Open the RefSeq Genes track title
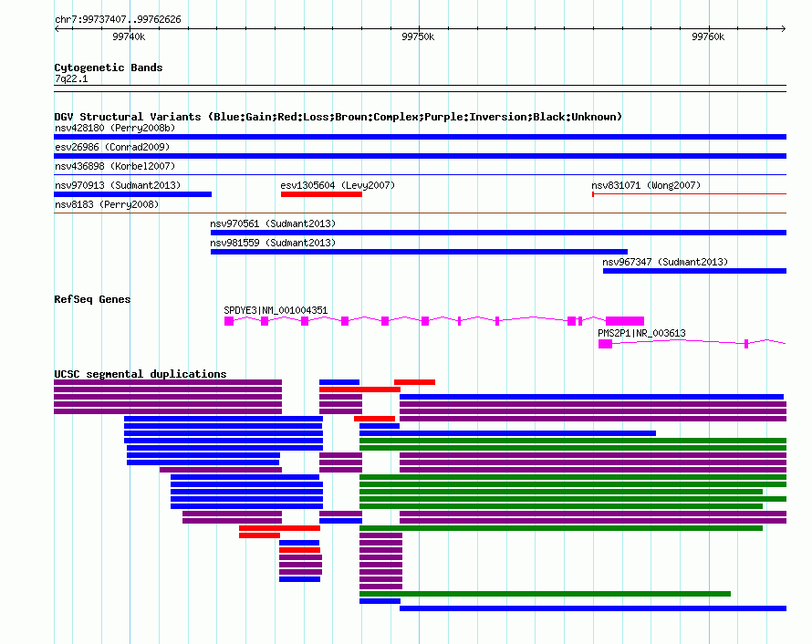Viewport: 812px width, 644px height. tap(92, 299)
